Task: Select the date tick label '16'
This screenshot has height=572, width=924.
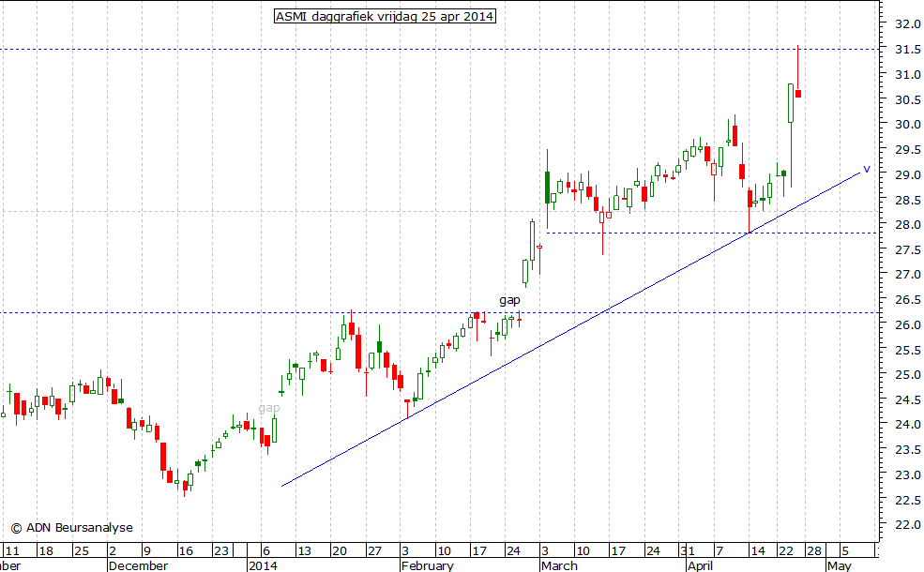Action: pos(186,551)
